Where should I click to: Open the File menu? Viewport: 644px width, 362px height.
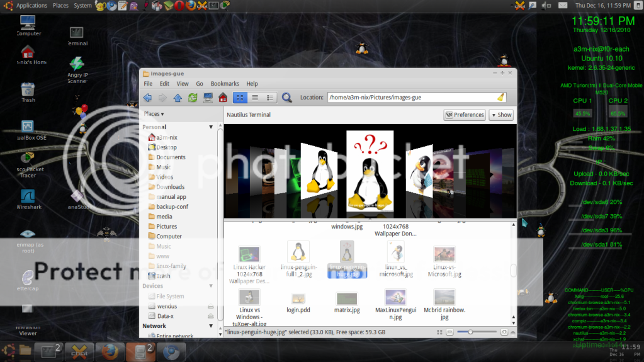click(148, 83)
